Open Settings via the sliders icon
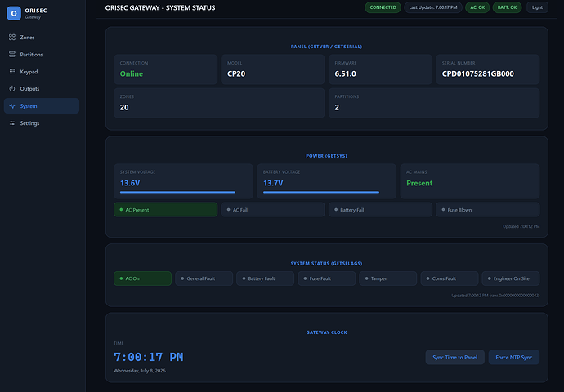Image resolution: width=564 pixels, height=392 pixels. coord(12,123)
